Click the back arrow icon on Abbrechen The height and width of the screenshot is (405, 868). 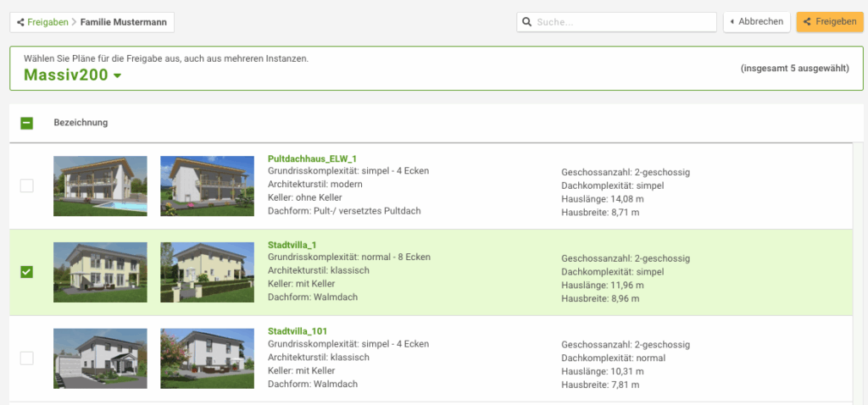(x=732, y=22)
